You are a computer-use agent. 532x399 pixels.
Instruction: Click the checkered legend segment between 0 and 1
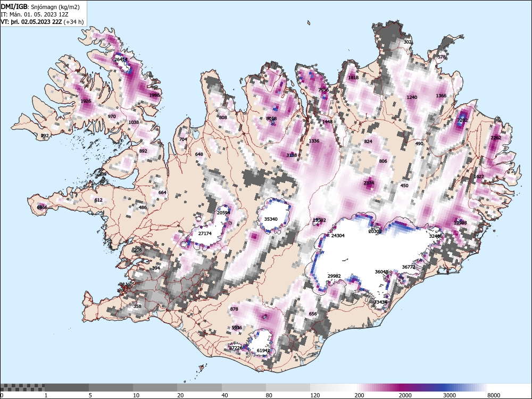pyautogui.click(x=22, y=387)
